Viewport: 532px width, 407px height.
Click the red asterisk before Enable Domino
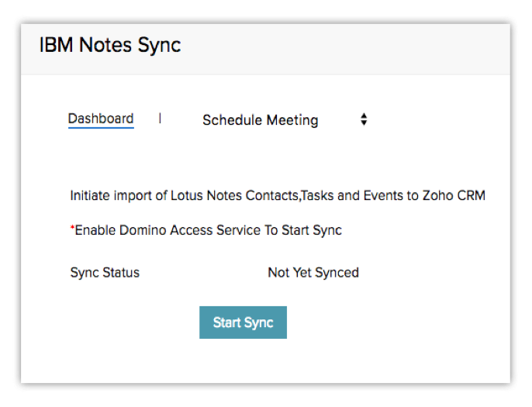(72, 229)
